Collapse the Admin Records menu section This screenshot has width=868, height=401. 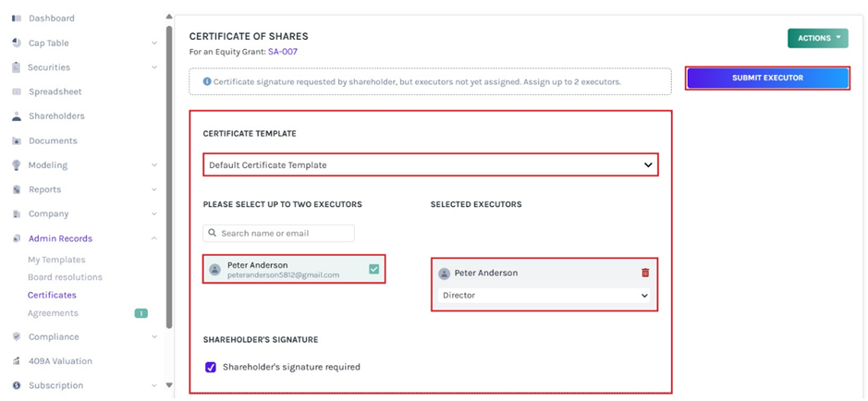[x=153, y=238]
